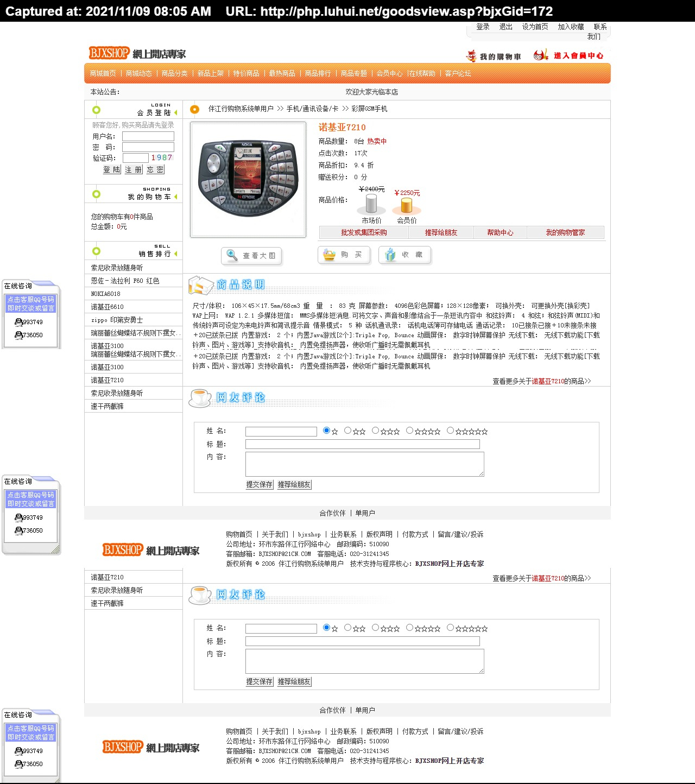This screenshot has height=784, width=695.
Task: Click the gold 会员价 cylinder icon
Action: tap(406, 205)
